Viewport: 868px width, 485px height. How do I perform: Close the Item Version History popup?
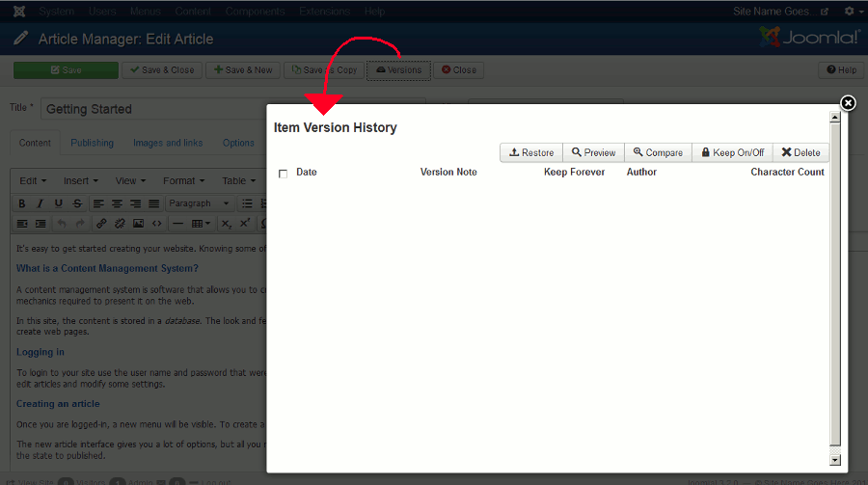click(848, 103)
